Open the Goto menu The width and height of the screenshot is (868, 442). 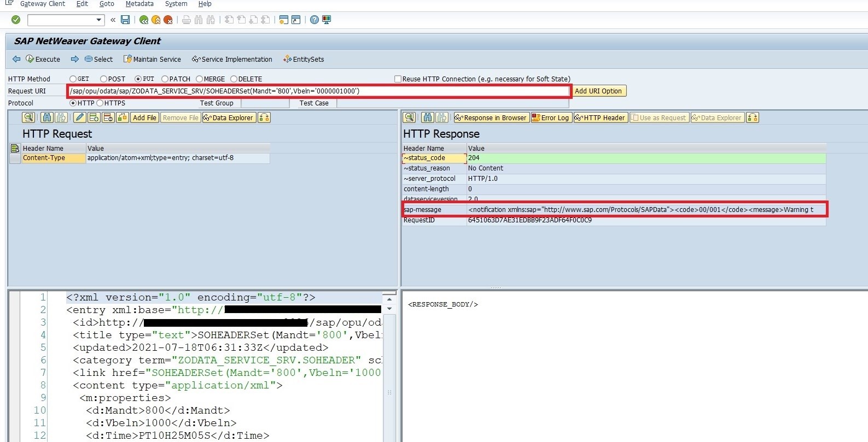tap(107, 4)
